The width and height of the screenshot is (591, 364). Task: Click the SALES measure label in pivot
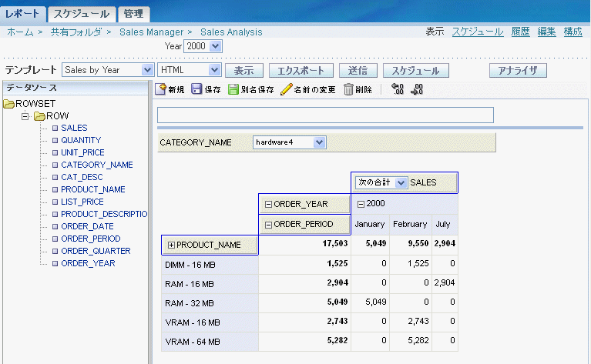pyautogui.click(x=423, y=182)
